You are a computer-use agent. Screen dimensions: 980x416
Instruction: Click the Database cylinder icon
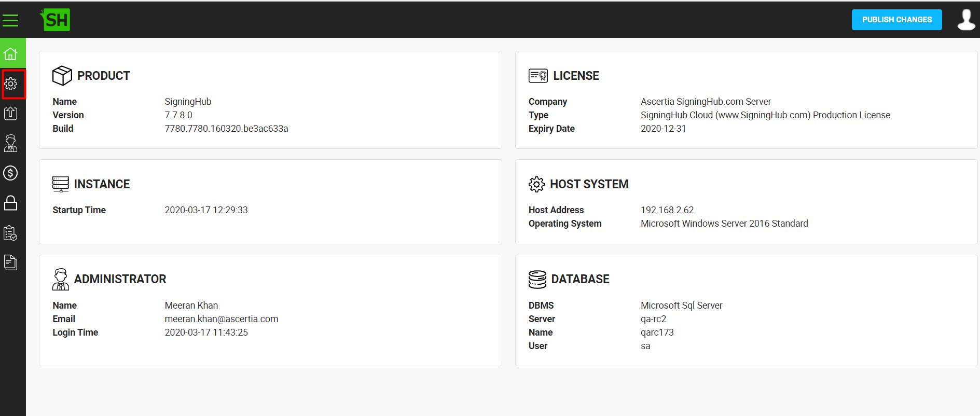537,279
